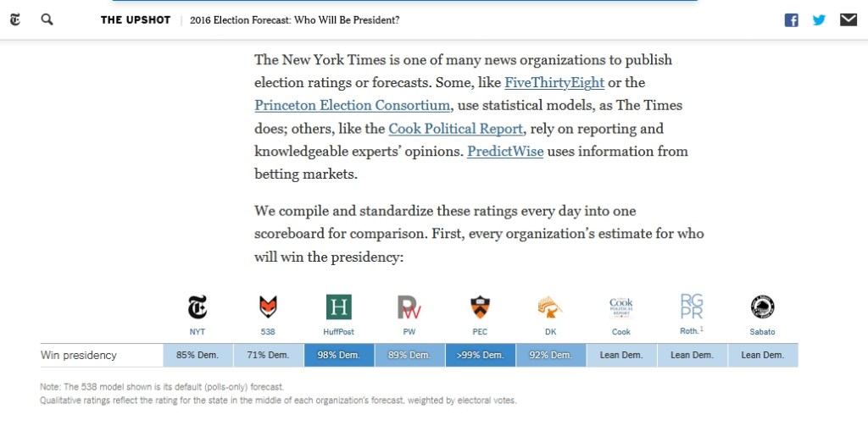Click the Daily Kos DK logo
868x437 pixels.
[550, 307]
